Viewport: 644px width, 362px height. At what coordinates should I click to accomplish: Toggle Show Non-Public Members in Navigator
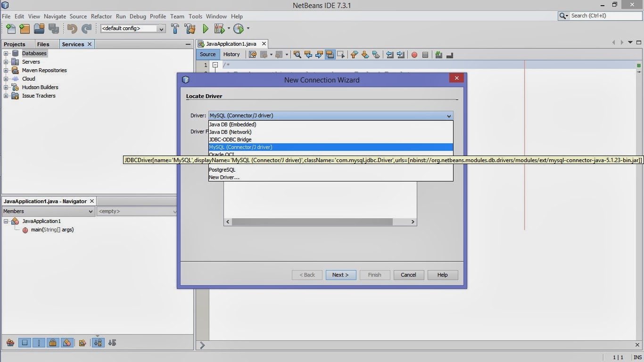(x=53, y=343)
